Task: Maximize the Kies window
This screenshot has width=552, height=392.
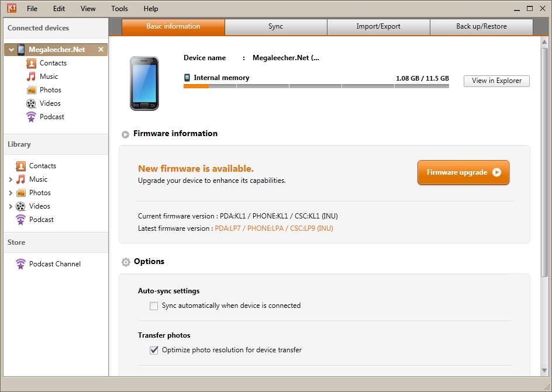Action: 529,8
